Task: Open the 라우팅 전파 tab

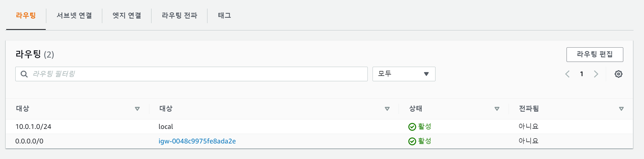Action: [179, 15]
